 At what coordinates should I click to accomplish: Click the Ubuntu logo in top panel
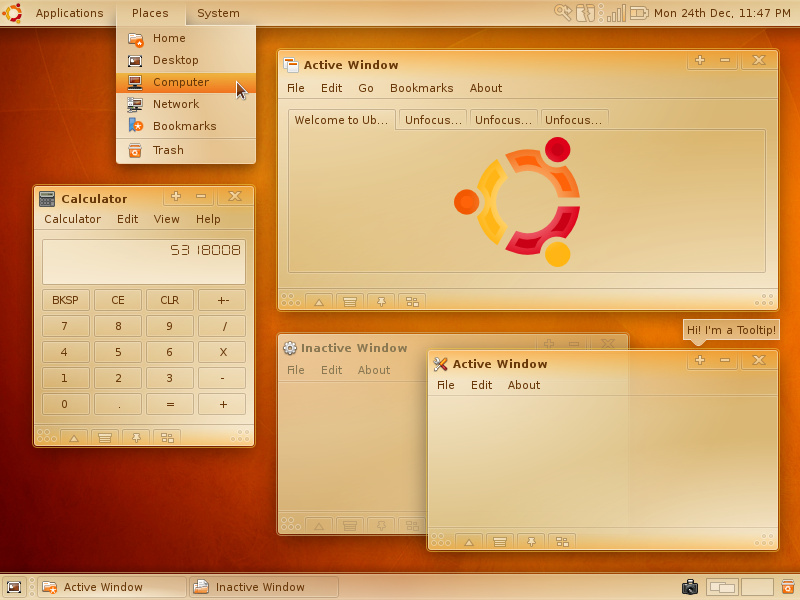14,13
